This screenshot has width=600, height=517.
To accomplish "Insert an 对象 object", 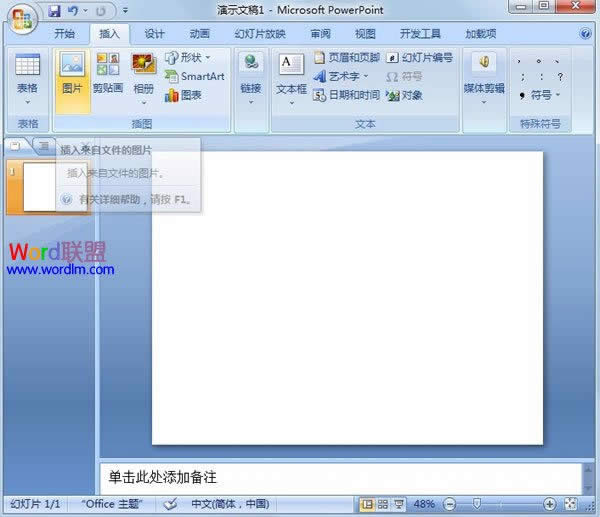I will (x=404, y=95).
